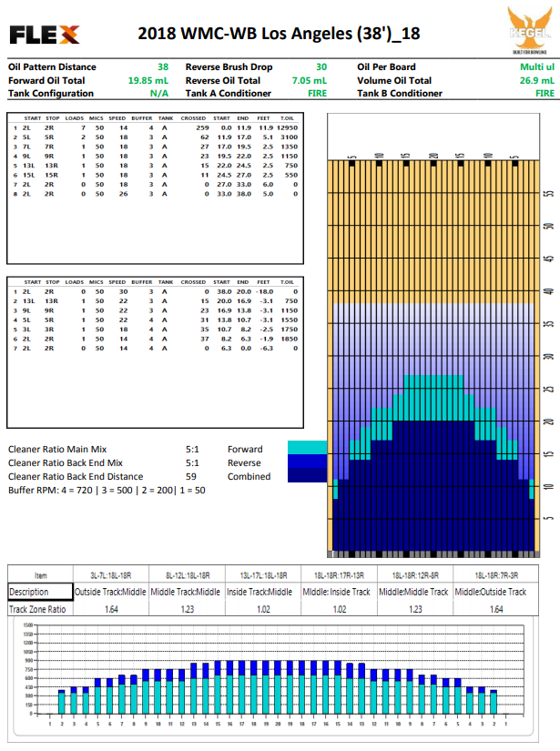Click the 'Middle:Outside Track' description cell
This screenshot has width=560, height=751.
point(496,592)
